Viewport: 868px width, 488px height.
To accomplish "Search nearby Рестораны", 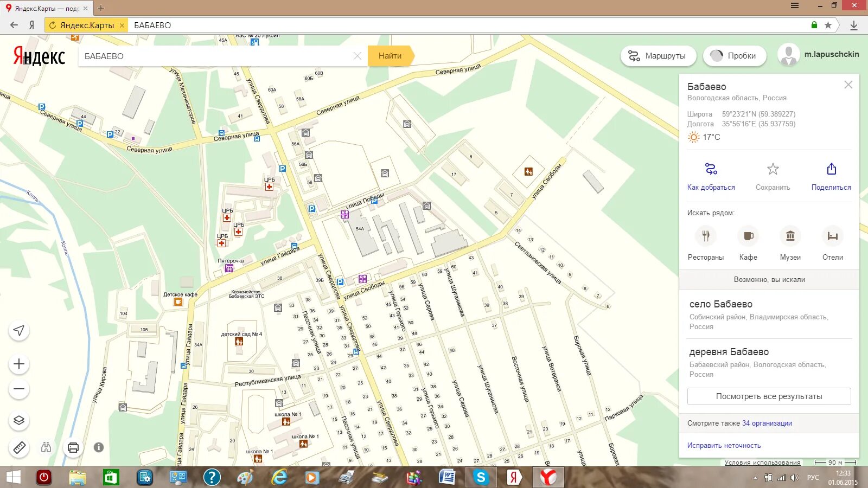I will tap(706, 243).
